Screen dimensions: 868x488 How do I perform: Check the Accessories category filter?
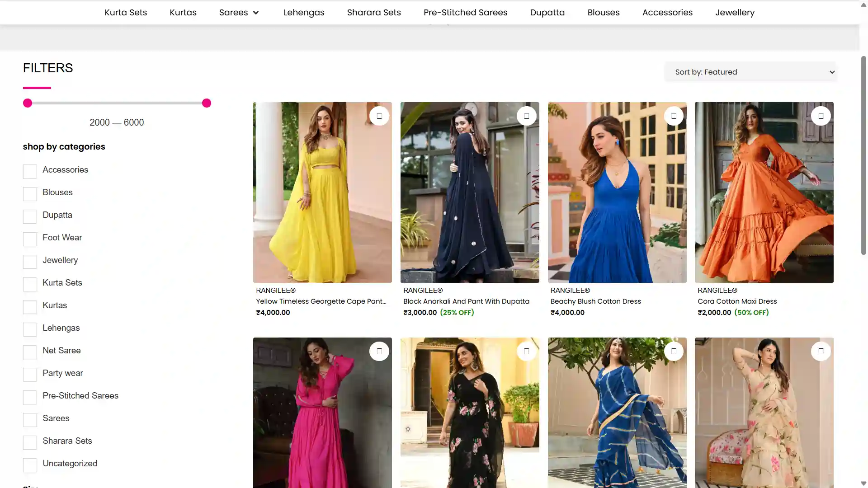(30, 171)
